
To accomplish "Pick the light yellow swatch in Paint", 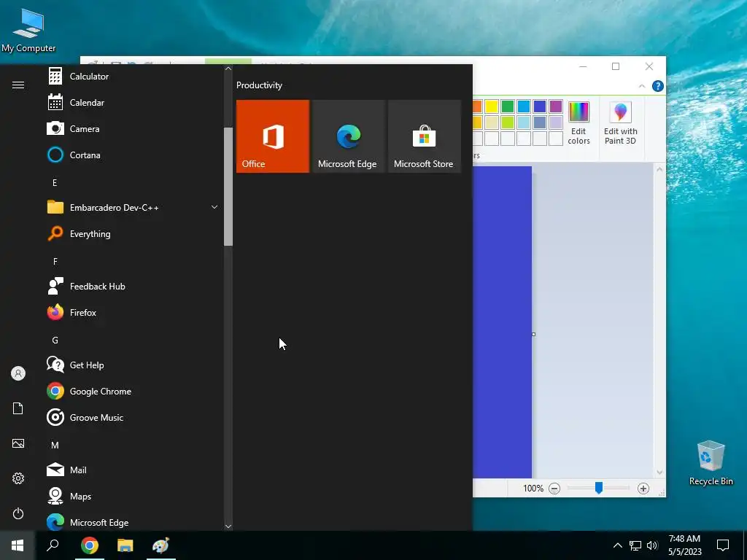I will pos(492,122).
